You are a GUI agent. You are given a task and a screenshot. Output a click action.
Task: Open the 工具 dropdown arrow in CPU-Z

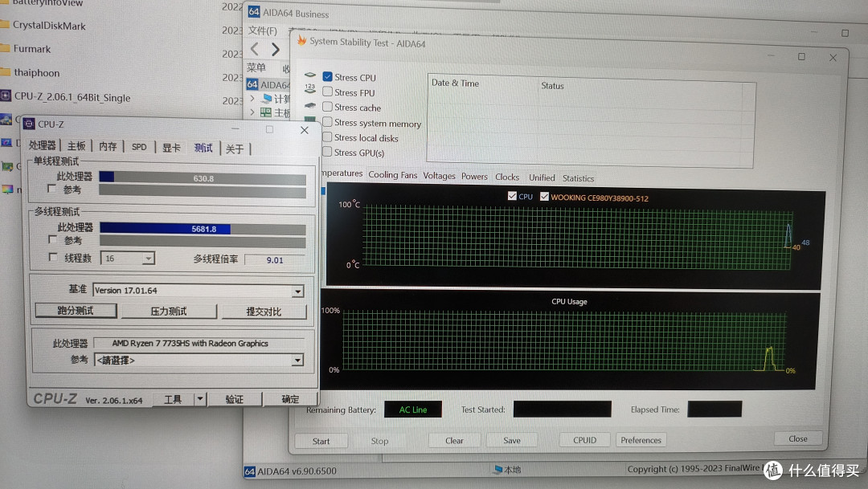tap(200, 398)
